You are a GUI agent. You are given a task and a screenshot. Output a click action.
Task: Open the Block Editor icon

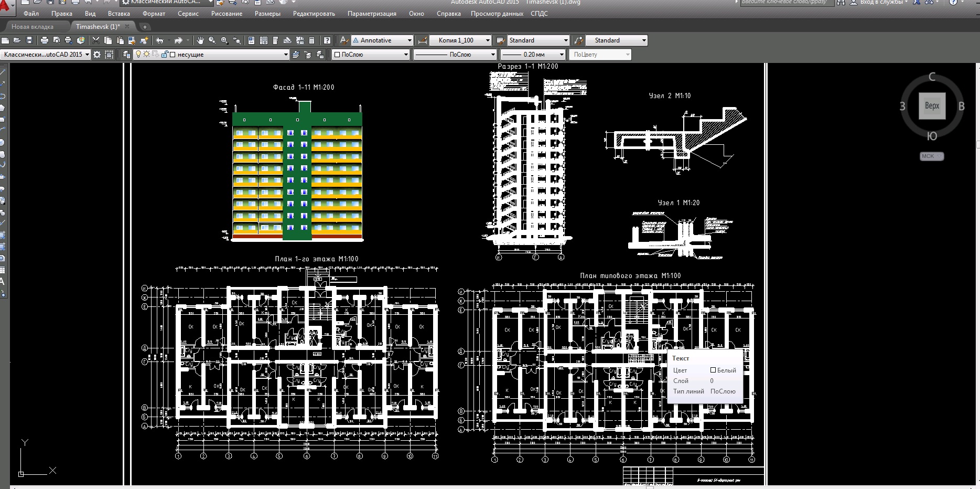144,40
